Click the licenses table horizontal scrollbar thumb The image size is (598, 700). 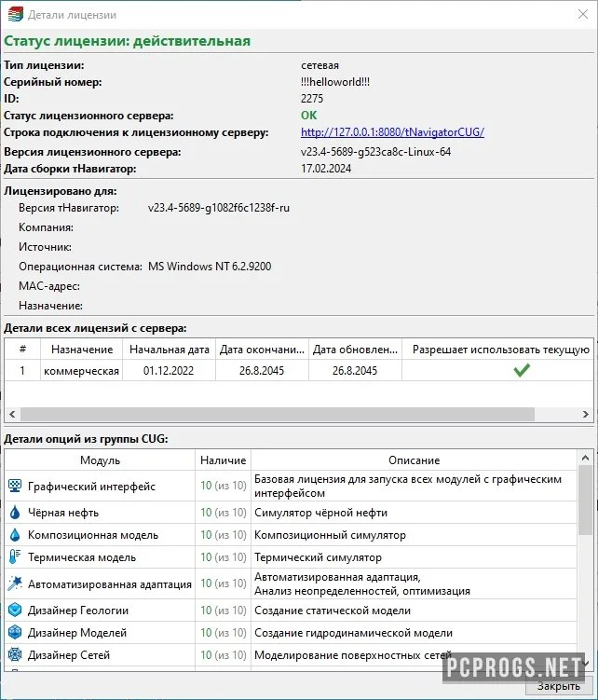coord(278,414)
